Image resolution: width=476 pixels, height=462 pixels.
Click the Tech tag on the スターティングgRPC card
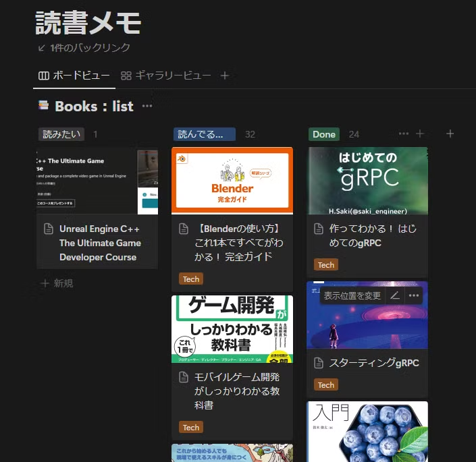(326, 385)
